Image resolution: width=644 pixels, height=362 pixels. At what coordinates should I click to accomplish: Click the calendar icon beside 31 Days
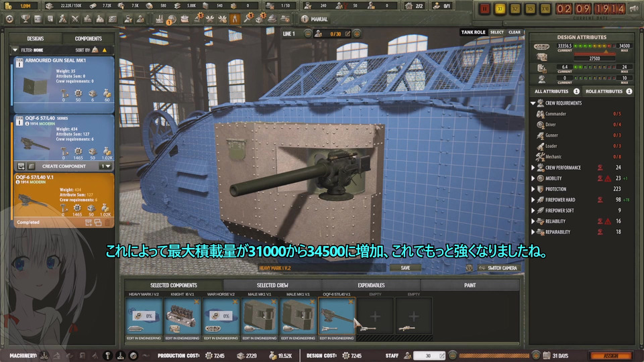click(546, 355)
